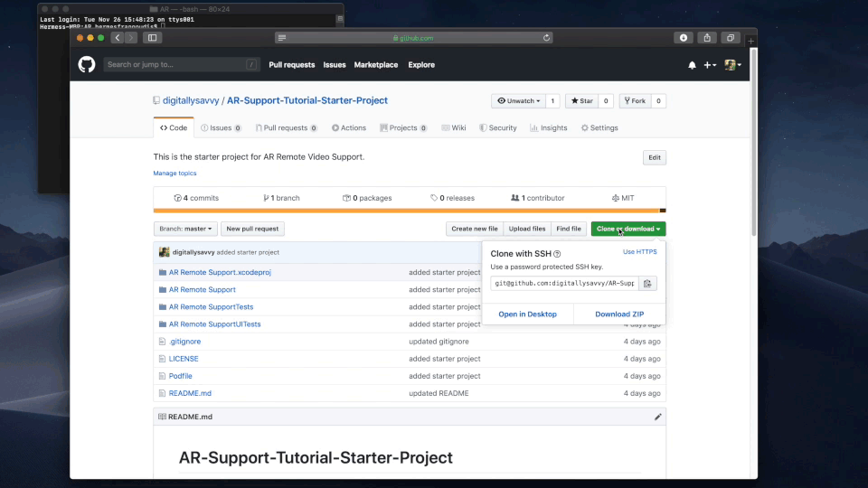Copy the clone URL to clipboard
868x488 pixels.
coord(647,283)
